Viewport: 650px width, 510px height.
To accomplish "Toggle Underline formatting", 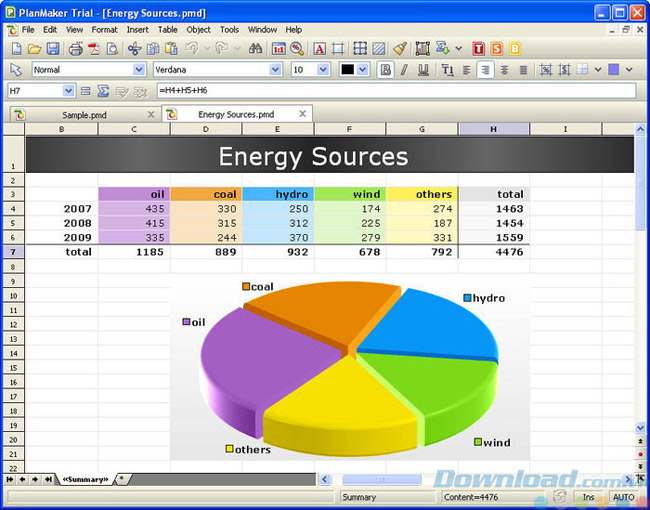I will point(423,70).
